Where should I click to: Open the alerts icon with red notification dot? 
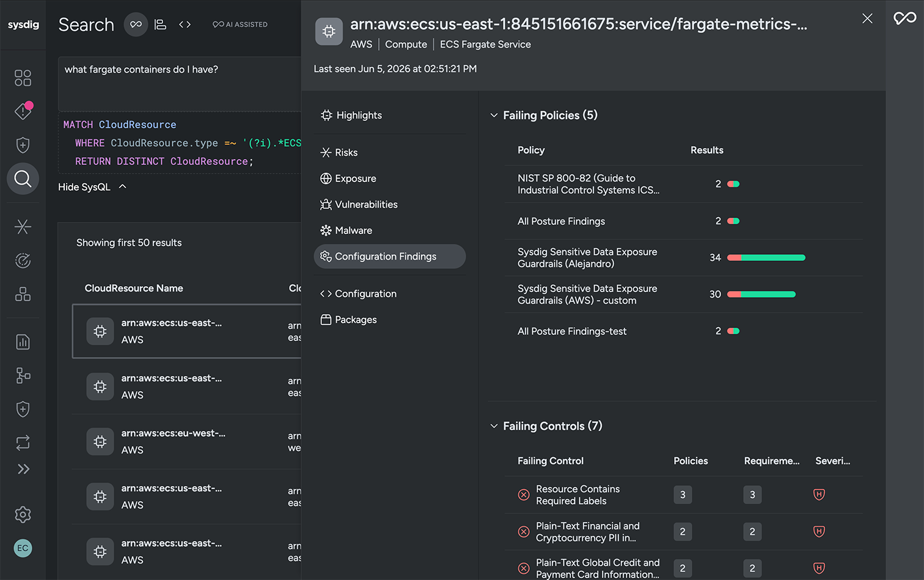[23, 111]
